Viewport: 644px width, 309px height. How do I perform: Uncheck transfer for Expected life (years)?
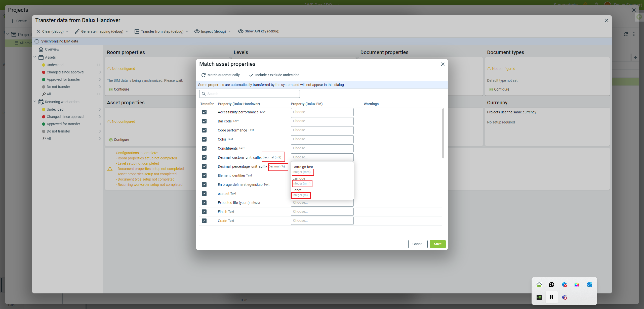[x=204, y=203]
